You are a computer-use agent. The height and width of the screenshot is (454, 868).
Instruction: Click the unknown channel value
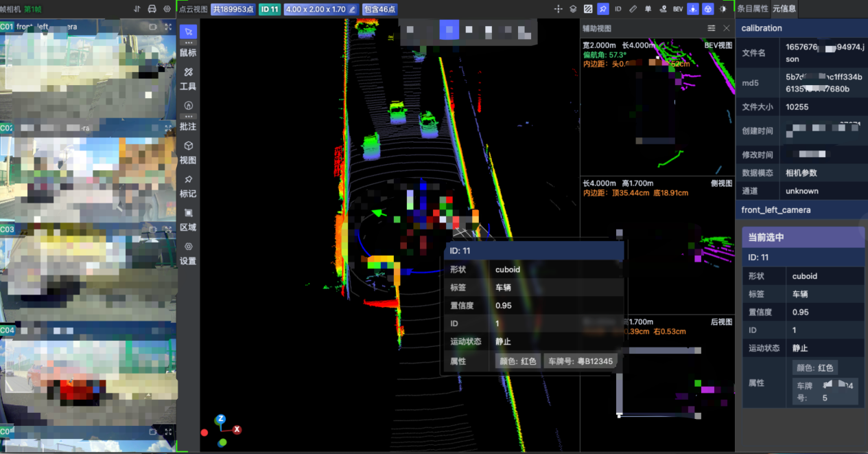click(x=802, y=191)
